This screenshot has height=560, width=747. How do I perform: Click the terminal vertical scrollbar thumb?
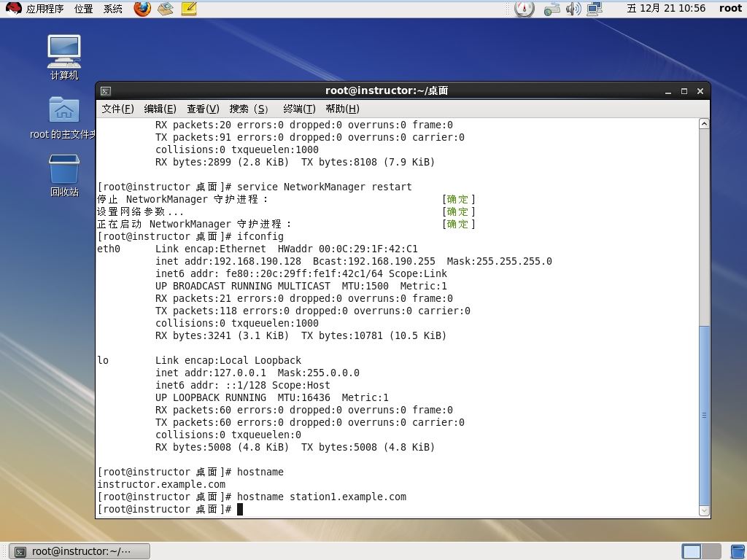click(x=704, y=416)
